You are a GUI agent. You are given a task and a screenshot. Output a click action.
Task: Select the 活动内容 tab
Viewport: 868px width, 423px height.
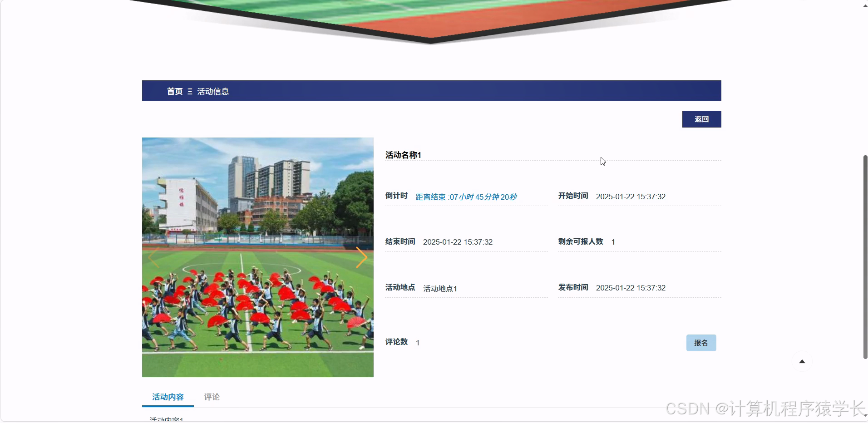(167, 397)
